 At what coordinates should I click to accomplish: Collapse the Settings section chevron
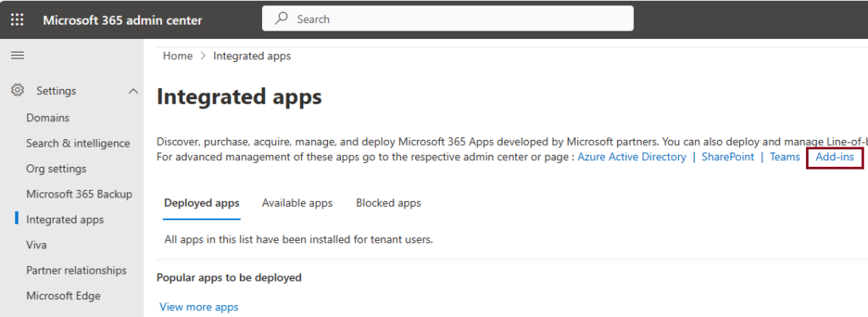click(133, 91)
